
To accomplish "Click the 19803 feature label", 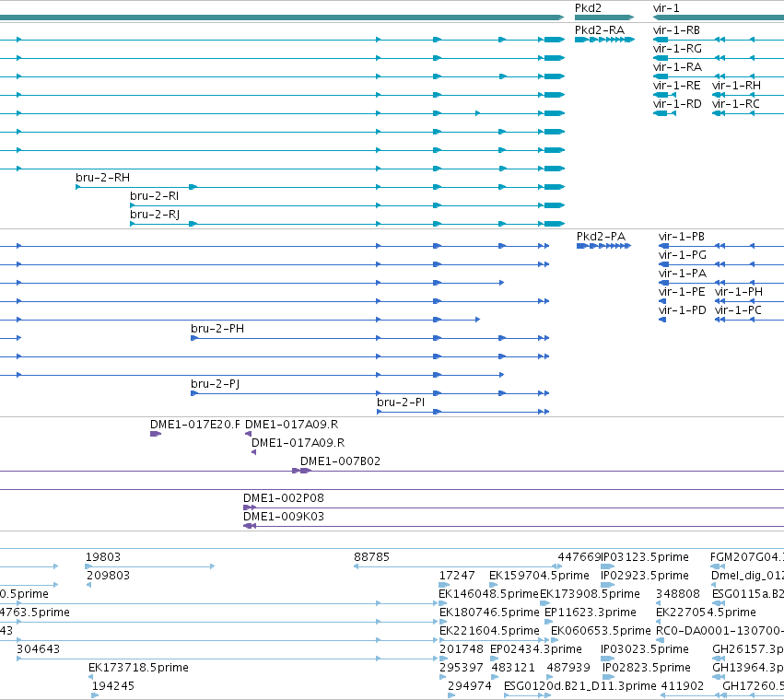I will tap(103, 557).
